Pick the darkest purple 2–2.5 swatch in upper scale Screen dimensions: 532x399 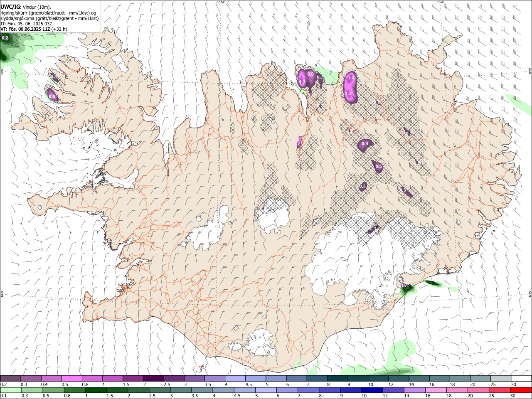(153, 379)
